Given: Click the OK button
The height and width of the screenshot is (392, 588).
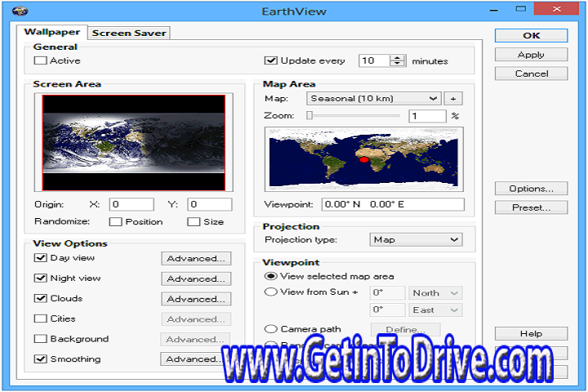Looking at the screenshot, I should click(x=532, y=36).
